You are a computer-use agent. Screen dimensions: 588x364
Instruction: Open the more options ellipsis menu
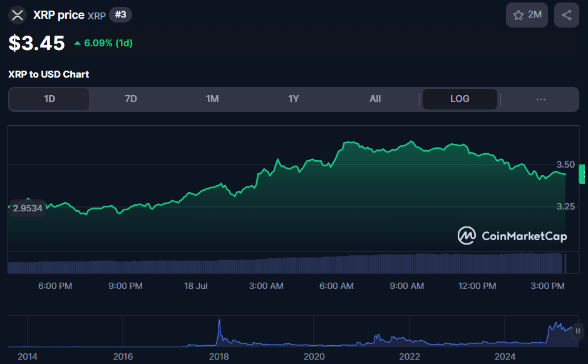(541, 99)
